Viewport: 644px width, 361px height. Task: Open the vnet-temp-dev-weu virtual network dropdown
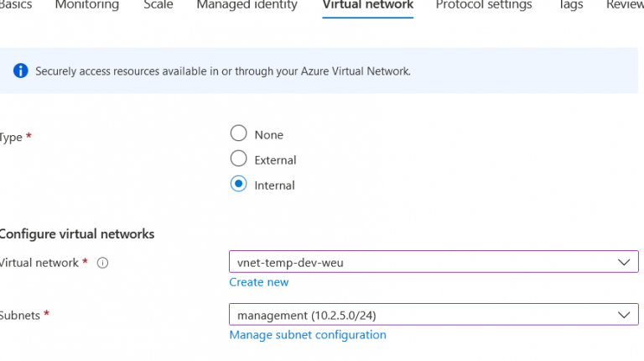pyautogui.click(x=433, y=262)
